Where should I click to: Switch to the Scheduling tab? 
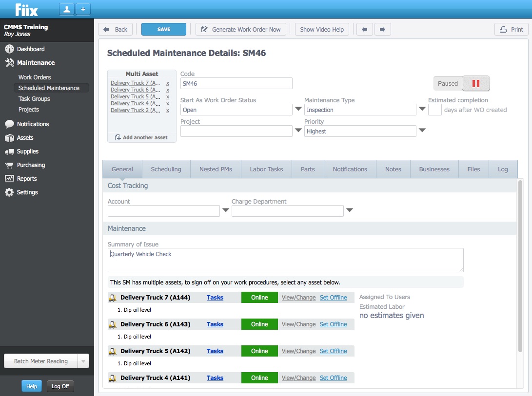pos(166,169)
